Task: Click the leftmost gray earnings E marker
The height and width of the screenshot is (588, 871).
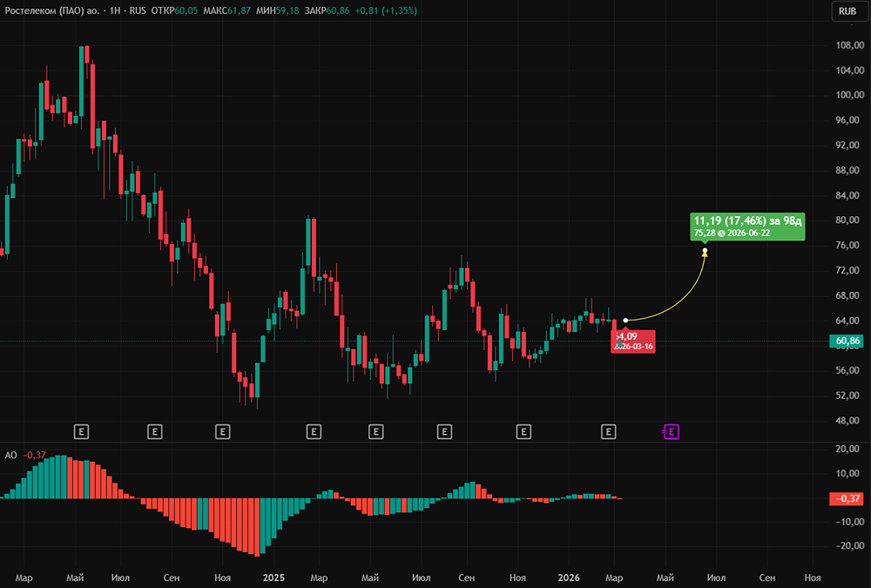Action: [x=81, y=431]
